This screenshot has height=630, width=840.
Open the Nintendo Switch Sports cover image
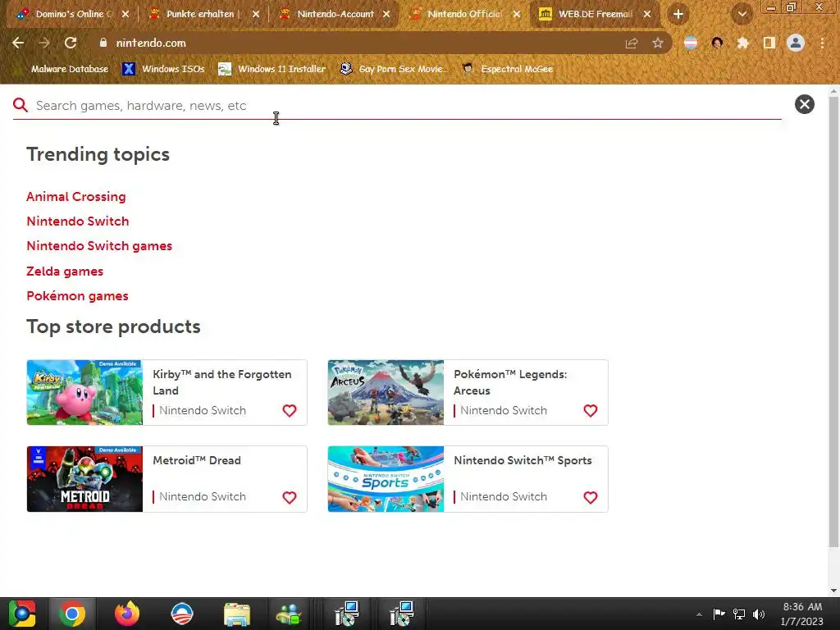click(386, 479)
